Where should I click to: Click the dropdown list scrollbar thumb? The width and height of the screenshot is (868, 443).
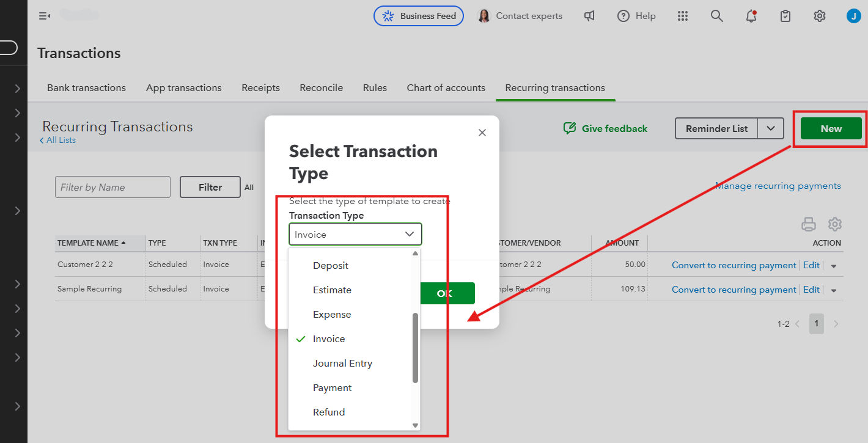(415, 348)
